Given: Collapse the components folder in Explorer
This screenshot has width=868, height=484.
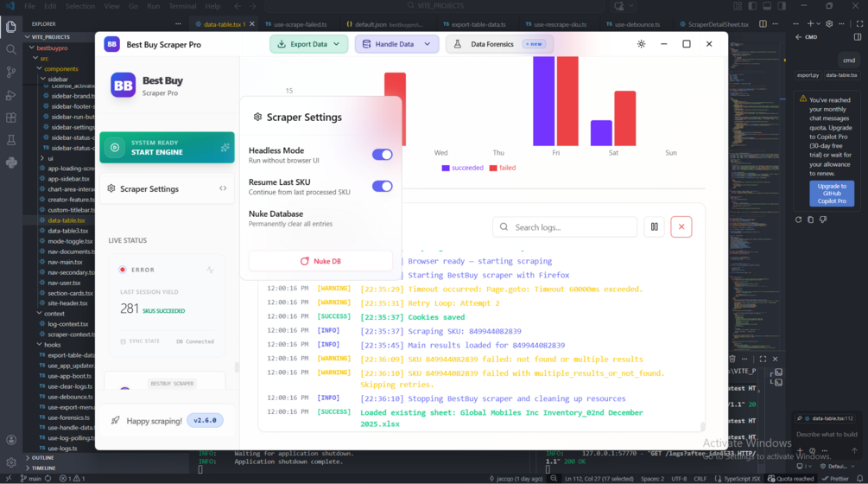Looking at the screenshot, I should [x=40, y=68].
